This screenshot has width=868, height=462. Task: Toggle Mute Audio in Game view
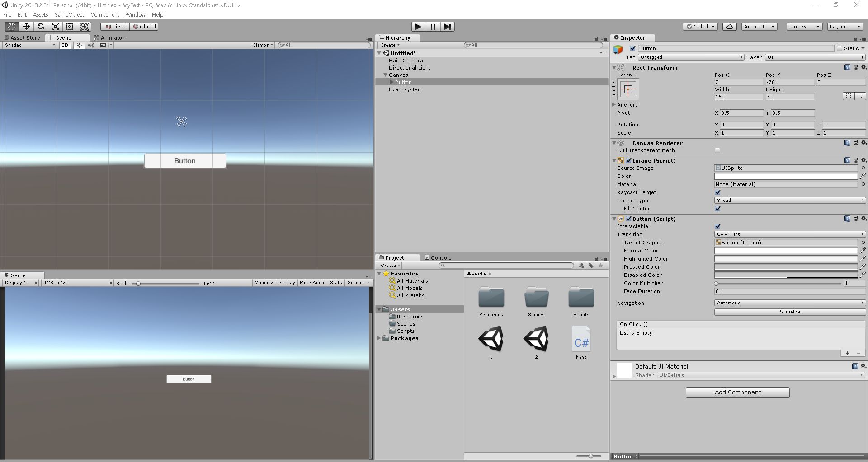(x=312, y=283)
